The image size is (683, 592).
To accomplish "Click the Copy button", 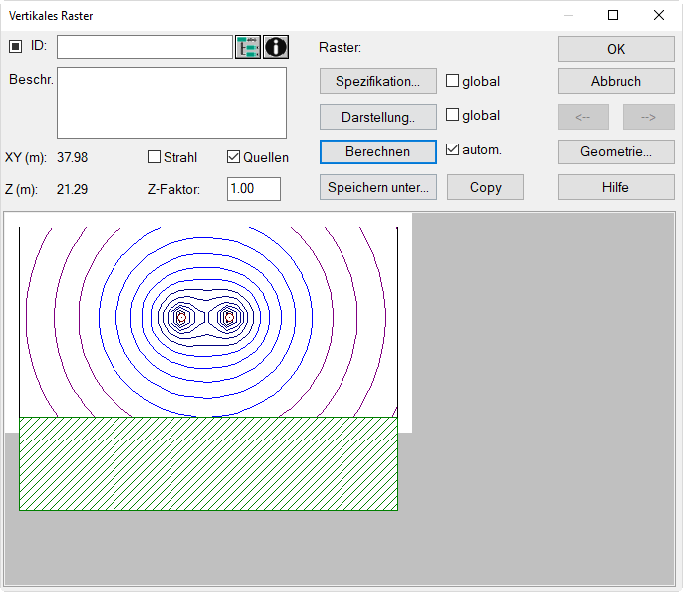I will click(485, 187).
